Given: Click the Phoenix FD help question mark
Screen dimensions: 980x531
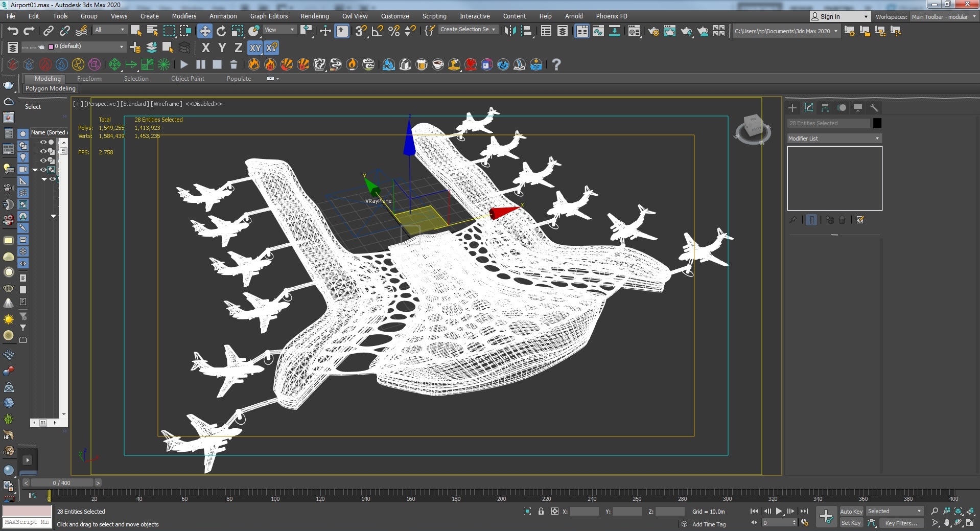Looking at the screenshot, I should [x=556, y=64].
